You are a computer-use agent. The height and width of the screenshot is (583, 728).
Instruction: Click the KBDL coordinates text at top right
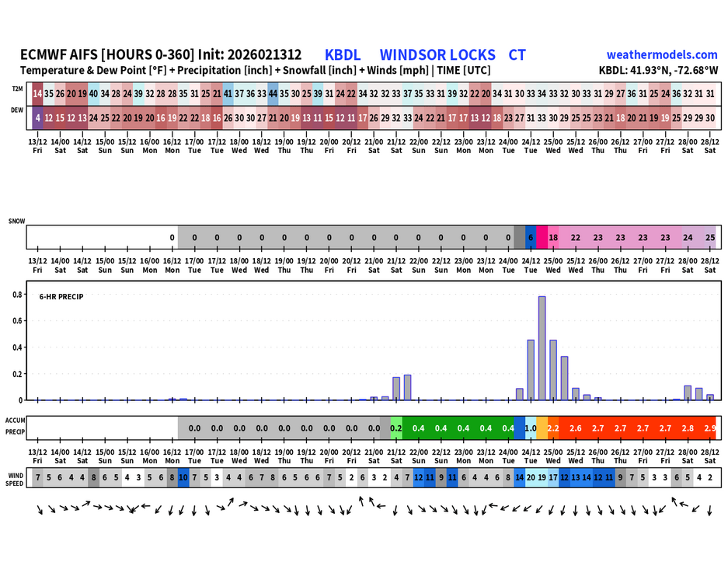pyautogui.click(x=658, y=70)
